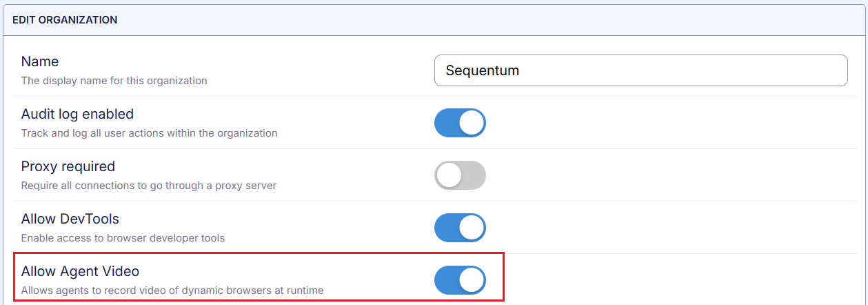Click the Name field label
Viewport: 868px width, 305px height.
coord(40,61)
